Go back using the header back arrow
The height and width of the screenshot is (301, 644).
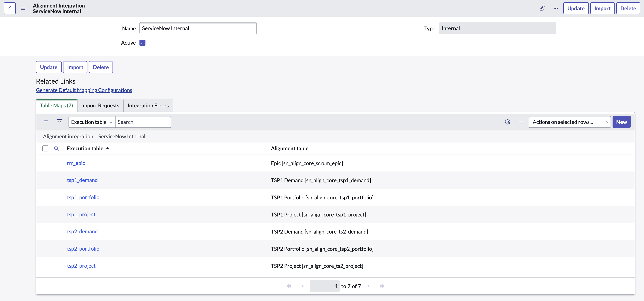click(10, 8)
